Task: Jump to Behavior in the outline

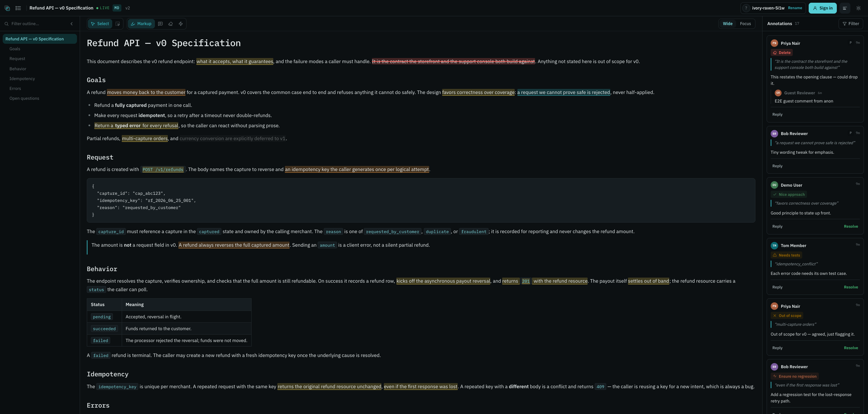Action: point(18,69)
